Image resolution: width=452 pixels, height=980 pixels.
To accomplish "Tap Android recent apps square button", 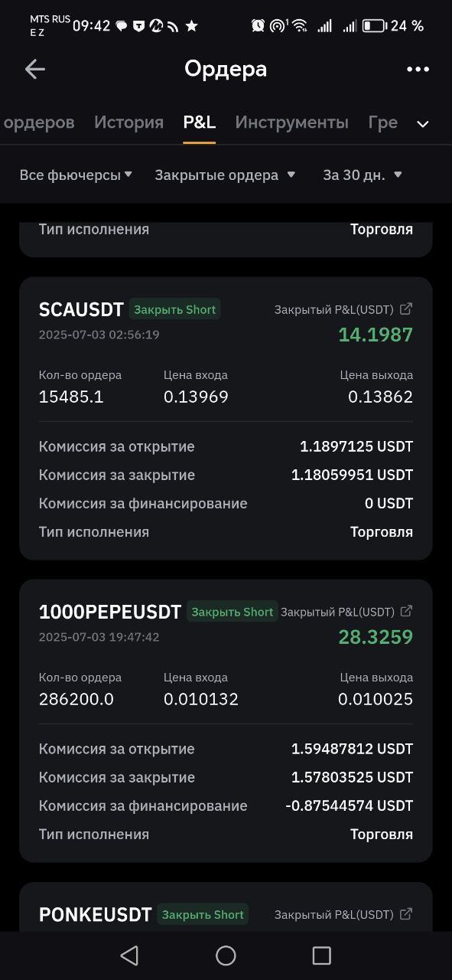I will [322, 955].
